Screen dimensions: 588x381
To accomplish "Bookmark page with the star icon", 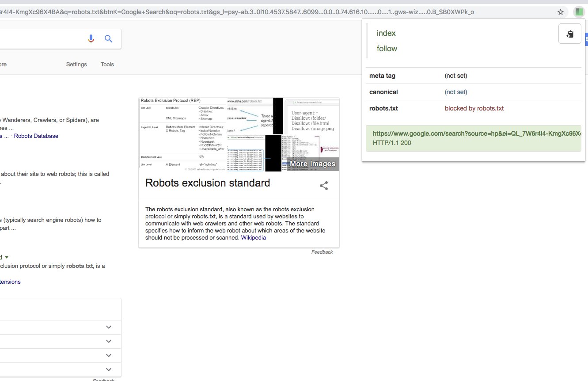I will pyautogui.click(x=561, y=12).
